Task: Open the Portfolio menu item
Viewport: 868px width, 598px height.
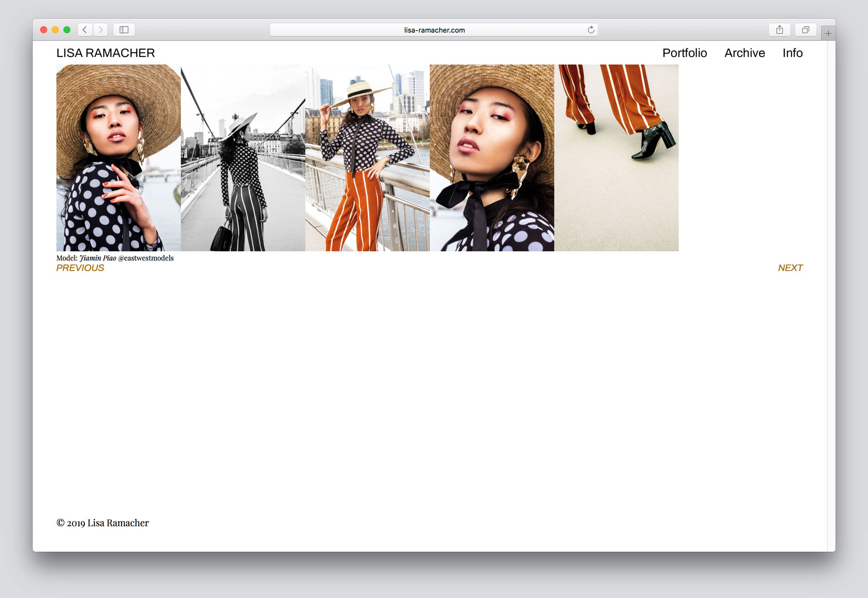Action: pyautogui.click(x=684, y=53)
